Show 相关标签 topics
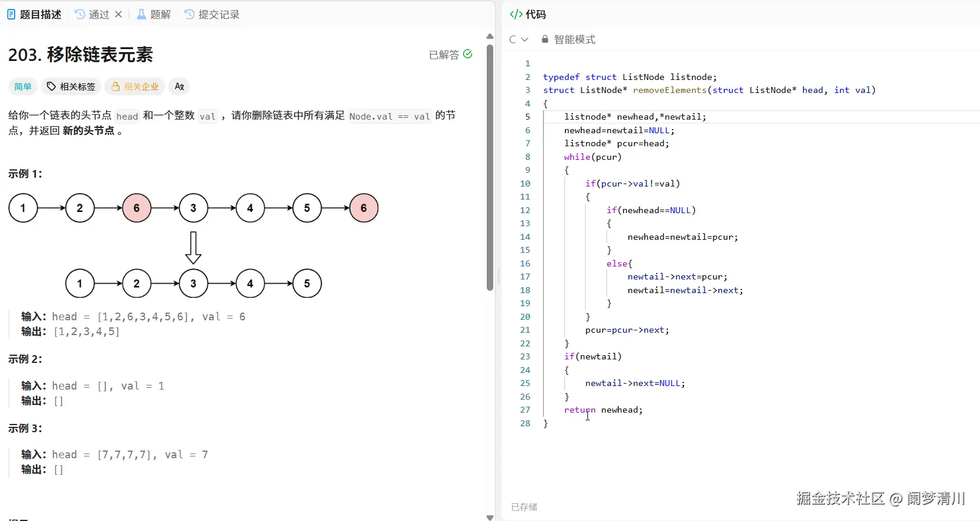 pyautogui.click(x=71, y=86)
